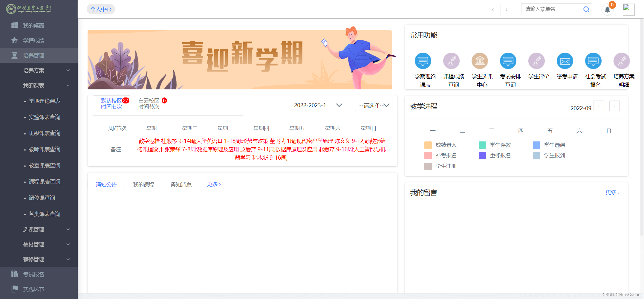This screenshot has width=644, height=299.
Task: Open 社会考试报名 shortcut icon
Action: click(593, 61)
